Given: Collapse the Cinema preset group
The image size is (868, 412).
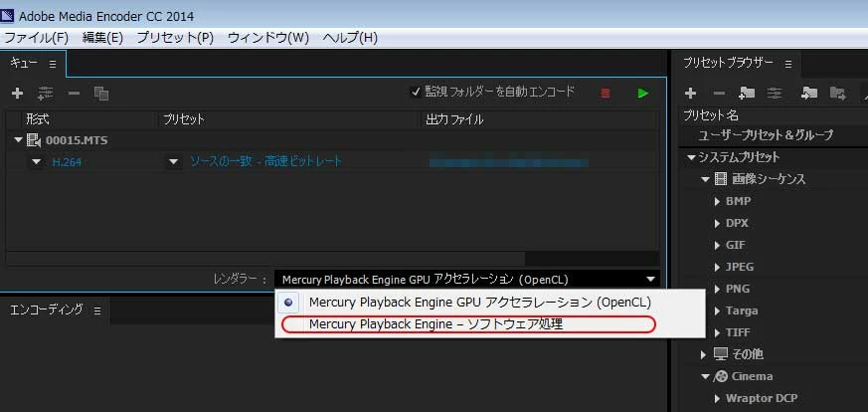Looking at the screenshot, I should [x=705, y=376].
